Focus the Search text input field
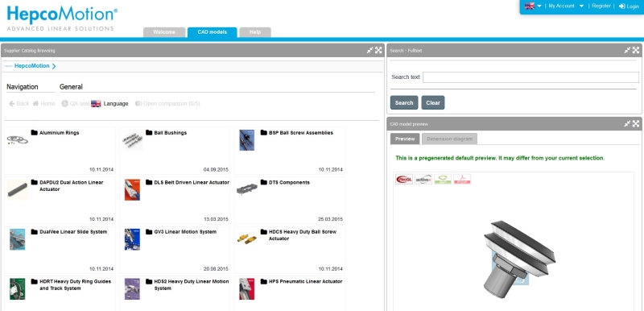Viewport: 644px width, 311px height. point(530,77)
